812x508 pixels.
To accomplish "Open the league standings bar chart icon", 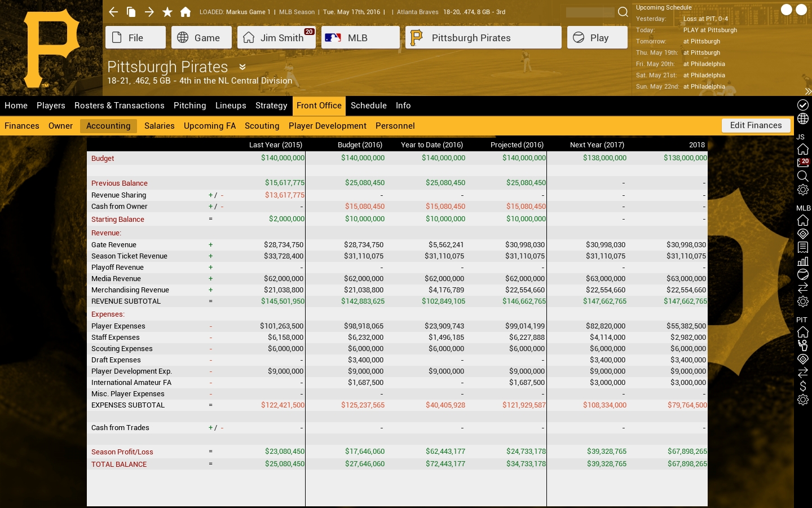I will click(803, 261).
